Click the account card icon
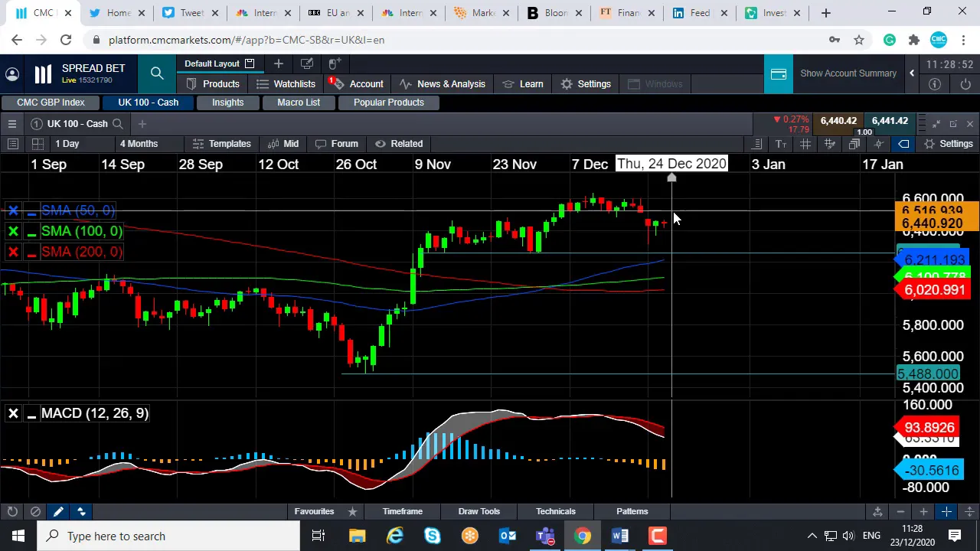Screen dimensions: 980x551 point(779,74)
